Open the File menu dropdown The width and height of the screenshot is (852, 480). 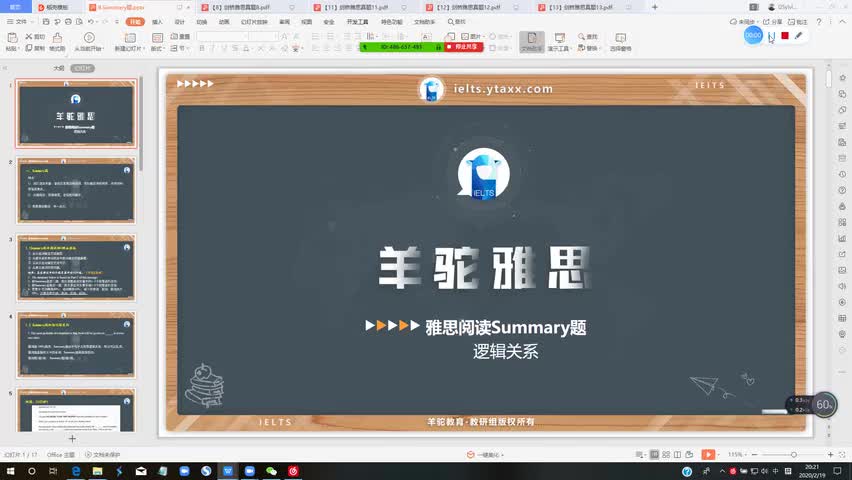[20, 22]
